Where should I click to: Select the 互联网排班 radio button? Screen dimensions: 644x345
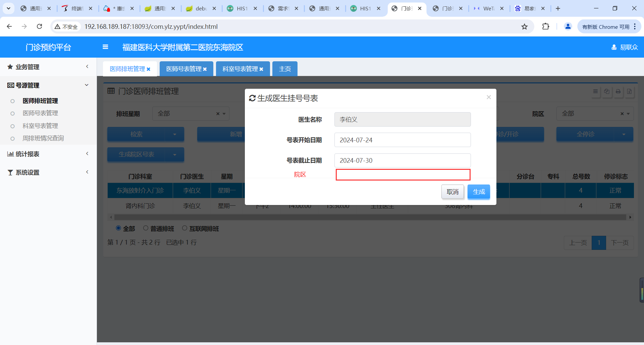(x=184, y=228)
